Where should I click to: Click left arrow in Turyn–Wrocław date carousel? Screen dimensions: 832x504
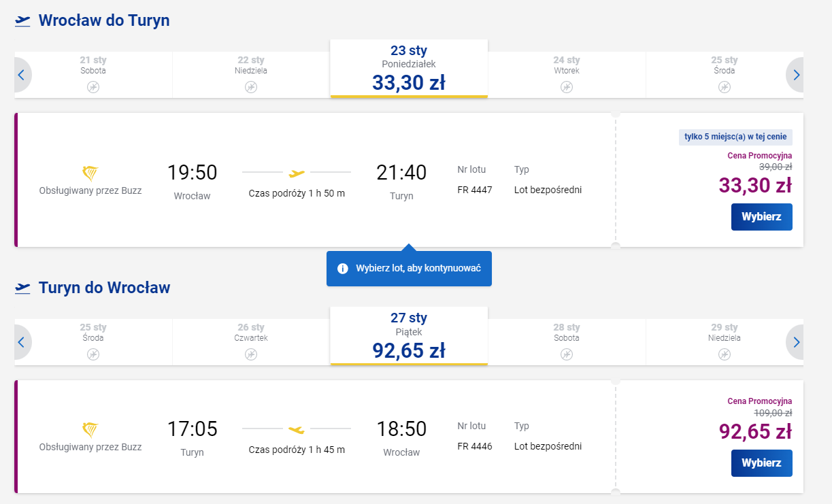pyautogui.click(x=21, y=342)
